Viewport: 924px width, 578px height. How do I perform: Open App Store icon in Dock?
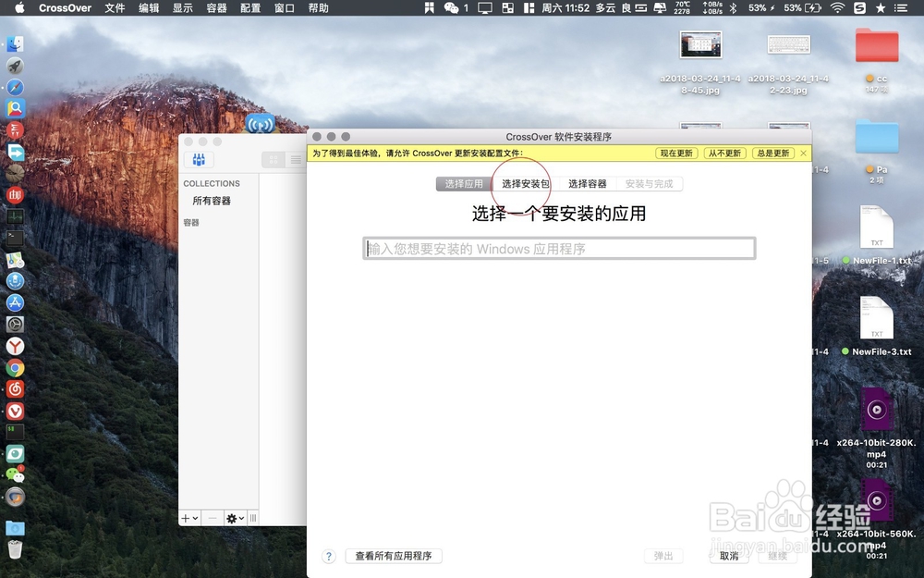(x=15, y=302)
